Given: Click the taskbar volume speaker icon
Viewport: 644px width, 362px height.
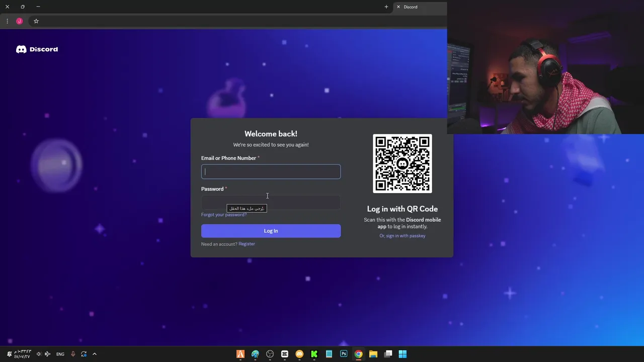Looking at the screenshot, I should click(x=39, y=354).
